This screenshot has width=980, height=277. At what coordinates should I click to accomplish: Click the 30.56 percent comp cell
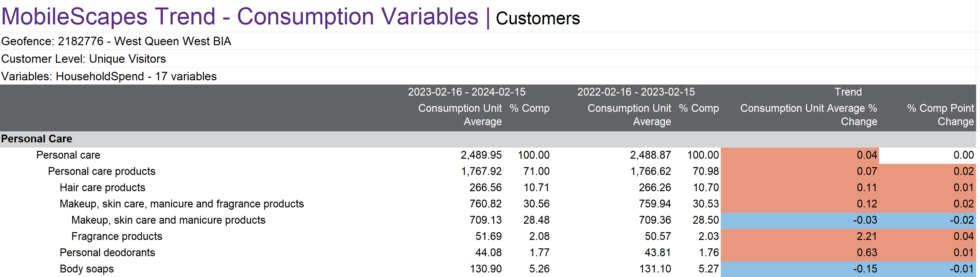(x=536, y=204)
